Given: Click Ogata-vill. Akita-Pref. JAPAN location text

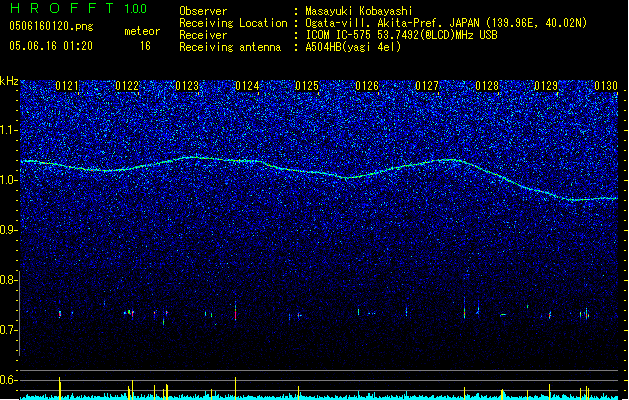Looking at the screenshot, I should click(446, 23).
